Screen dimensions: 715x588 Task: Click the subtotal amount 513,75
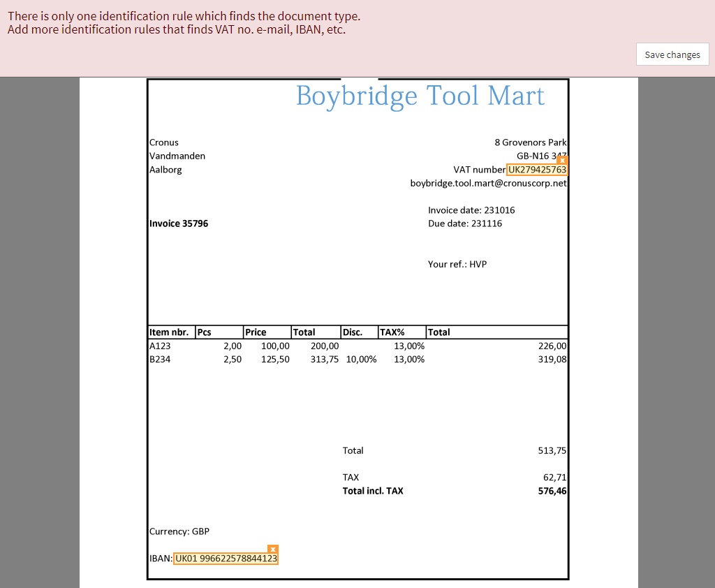(552, 450)
